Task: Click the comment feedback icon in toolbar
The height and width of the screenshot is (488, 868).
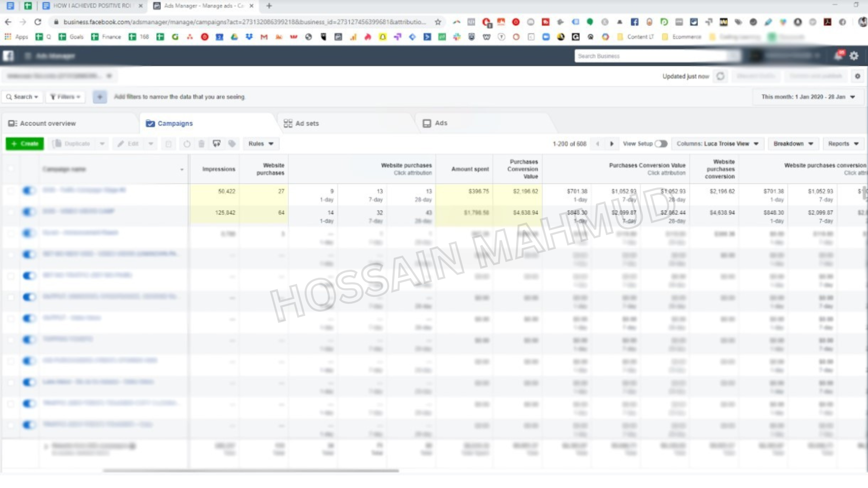Action: point(217,144)
